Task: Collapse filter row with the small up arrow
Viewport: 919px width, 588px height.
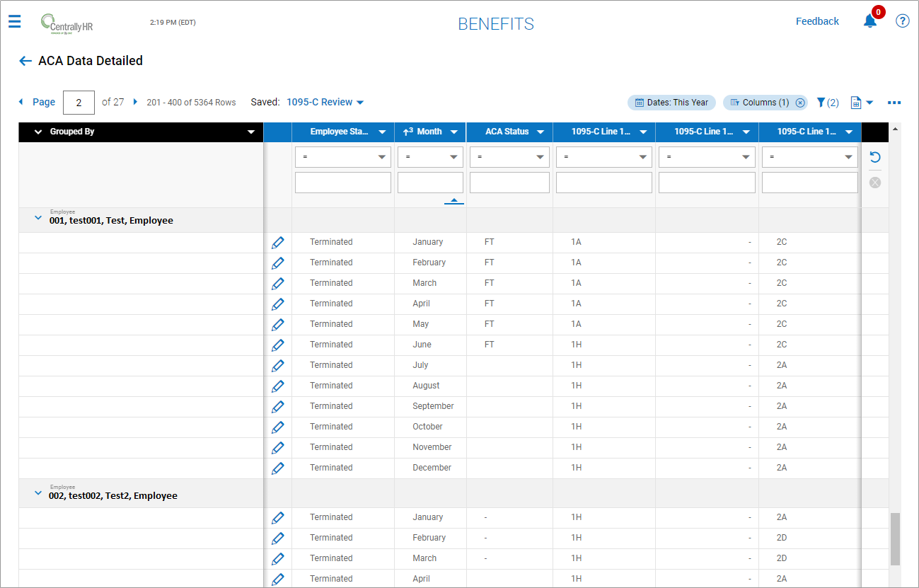Action: coord(454,200)
